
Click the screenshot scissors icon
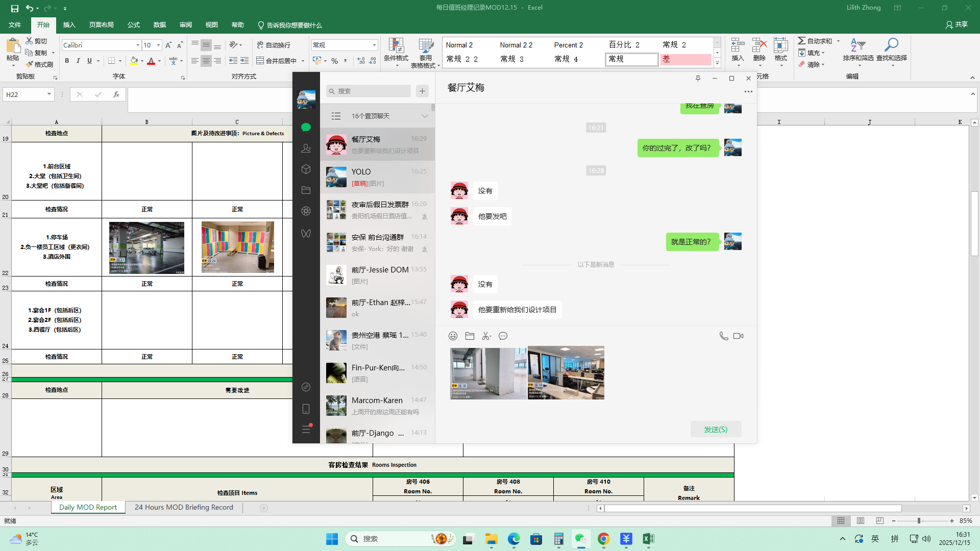point(486,336)
